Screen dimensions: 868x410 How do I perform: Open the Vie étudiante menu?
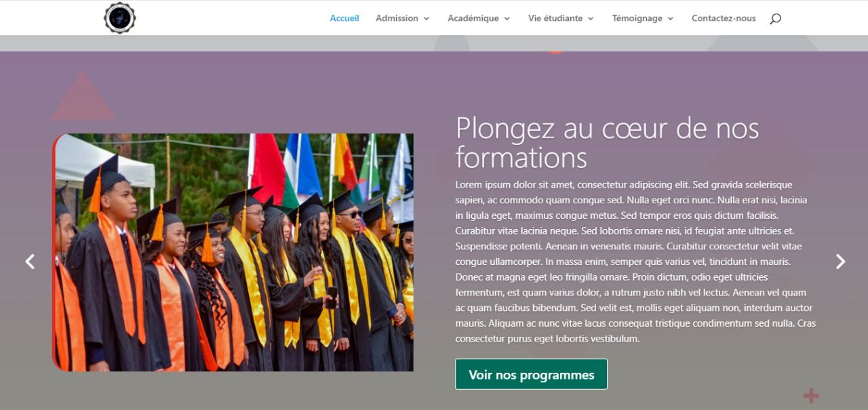tap(555, 18)
